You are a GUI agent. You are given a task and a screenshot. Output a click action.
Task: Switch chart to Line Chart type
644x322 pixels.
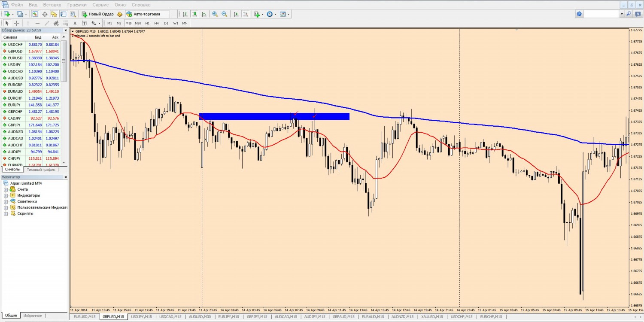[x=204, y=14]
